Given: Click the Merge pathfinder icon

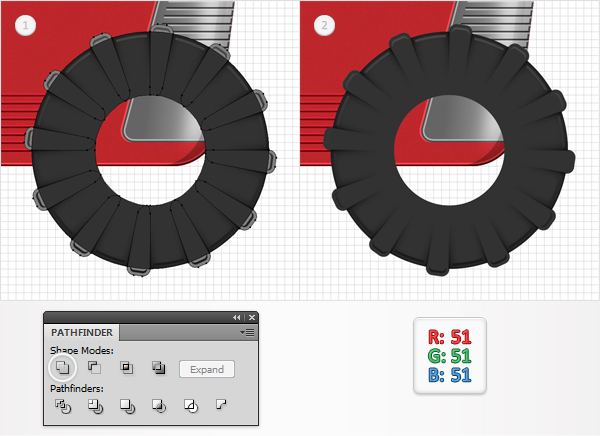Looking at the screenshot, I should [127, 406].
